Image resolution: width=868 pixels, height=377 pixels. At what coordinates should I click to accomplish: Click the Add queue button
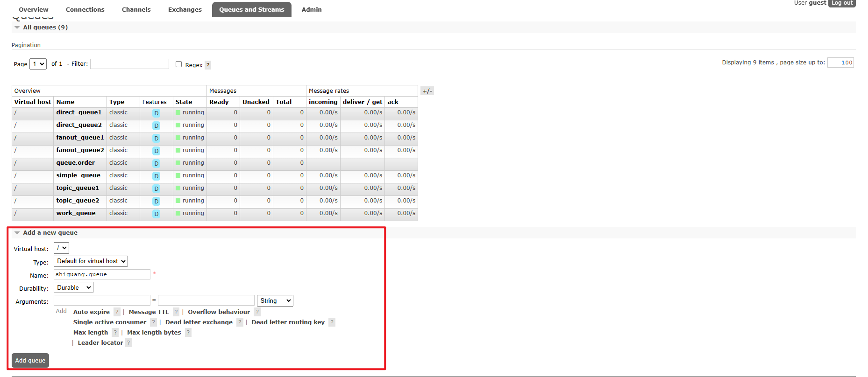[30, 361]
